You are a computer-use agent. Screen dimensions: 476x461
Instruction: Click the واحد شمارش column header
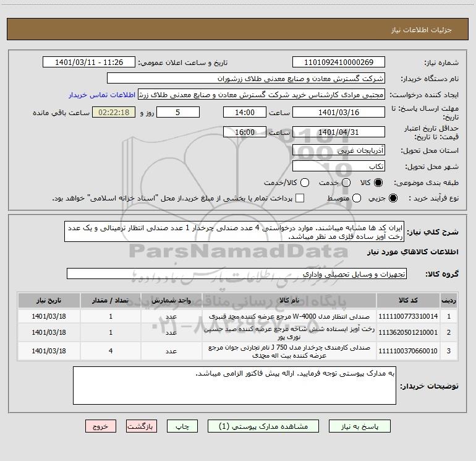(x=171, y=300)
